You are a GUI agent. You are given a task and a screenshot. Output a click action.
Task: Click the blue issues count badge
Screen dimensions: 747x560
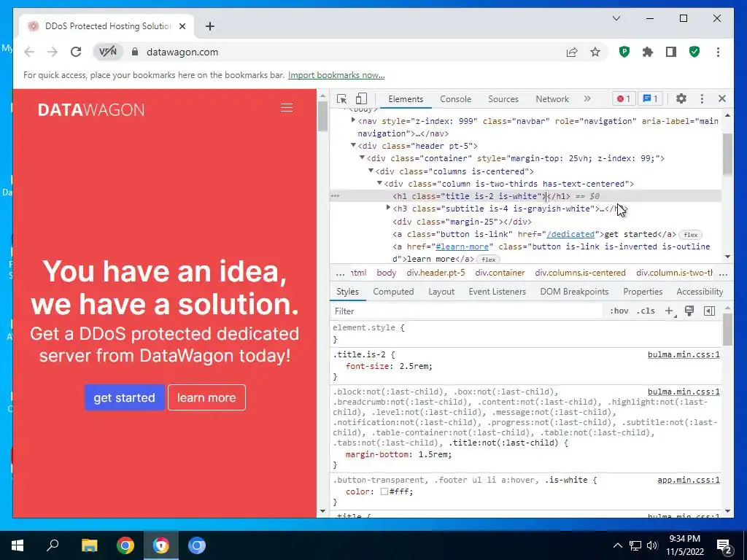650,98
